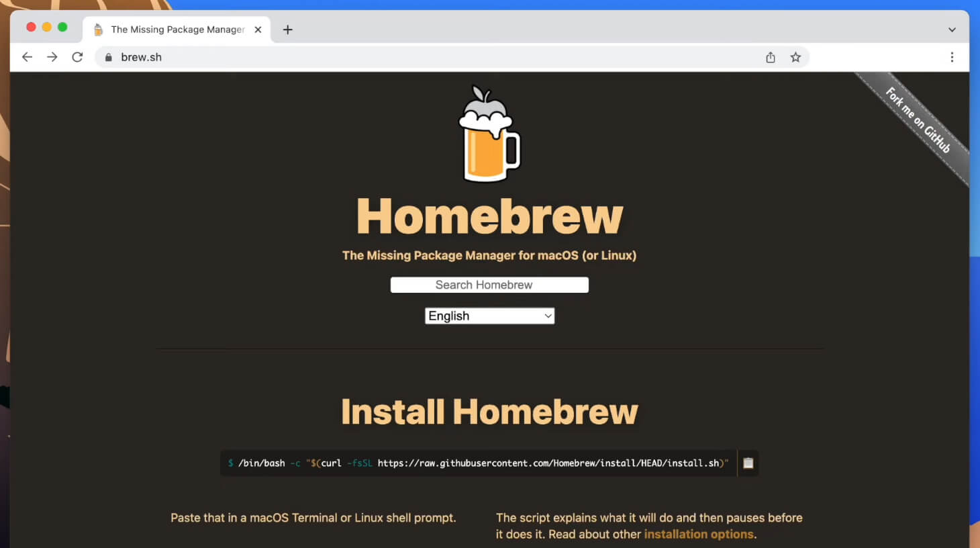Bookmark this page with star icon

[795, 57]
